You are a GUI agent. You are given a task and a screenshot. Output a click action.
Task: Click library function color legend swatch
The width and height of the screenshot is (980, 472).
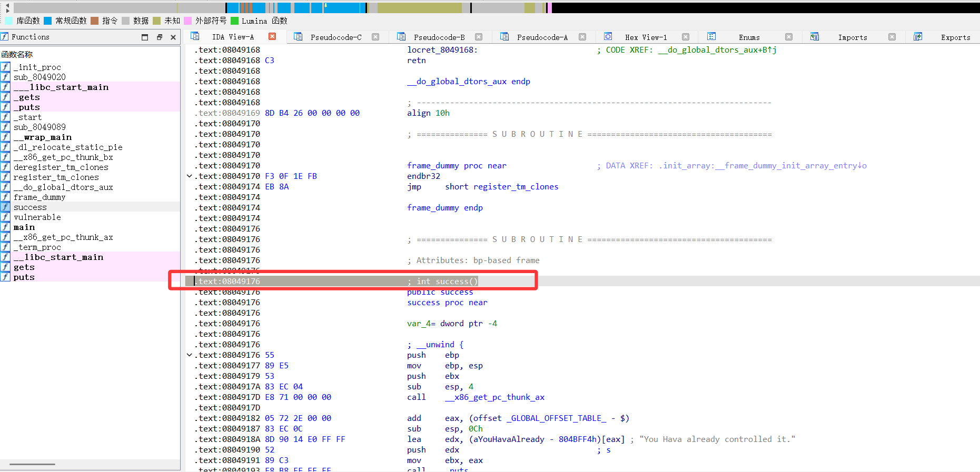(x=9, y=21)
